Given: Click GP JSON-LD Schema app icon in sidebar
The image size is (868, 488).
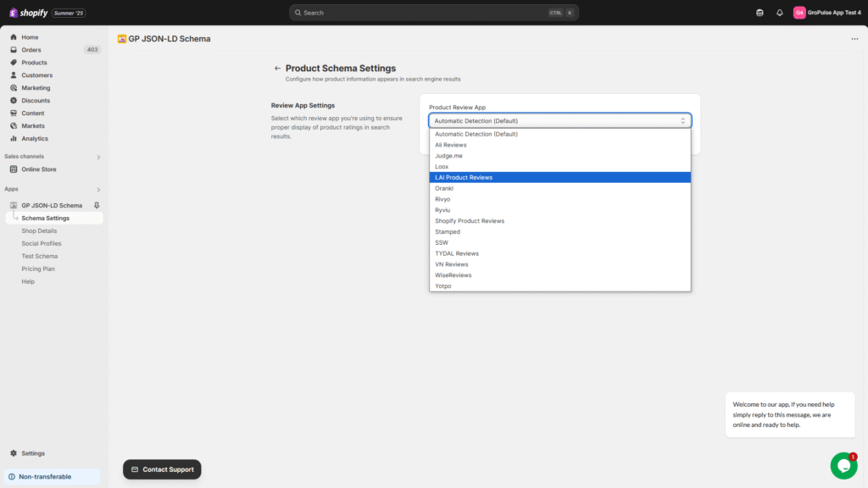Looking at the screenshot, I should click(14, 205).
